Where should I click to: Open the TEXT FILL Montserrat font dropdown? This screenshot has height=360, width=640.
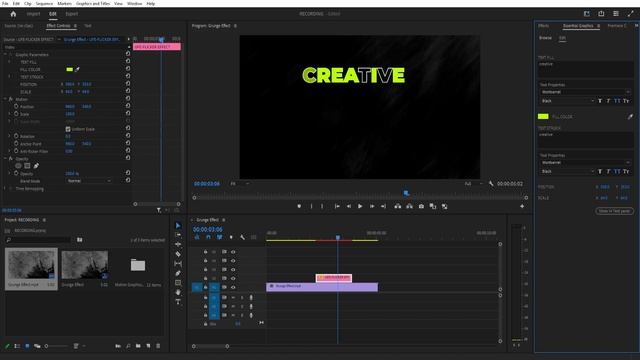pos(585,92)
